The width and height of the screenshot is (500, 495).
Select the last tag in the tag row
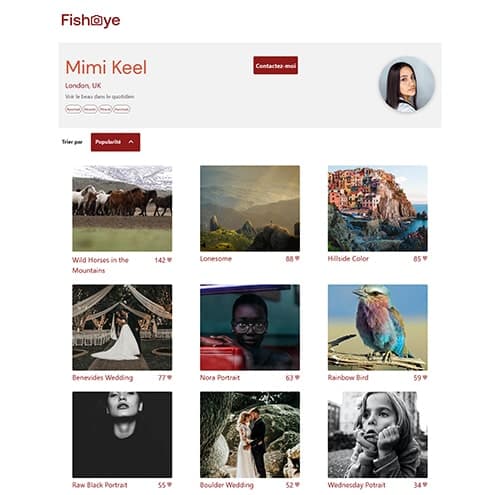click(121, 109)
